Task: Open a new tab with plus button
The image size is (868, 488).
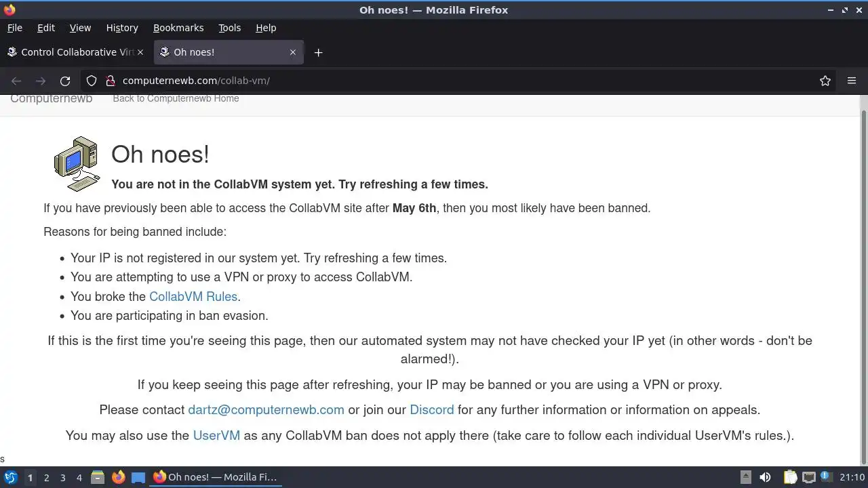Action: tap(318, 52)
